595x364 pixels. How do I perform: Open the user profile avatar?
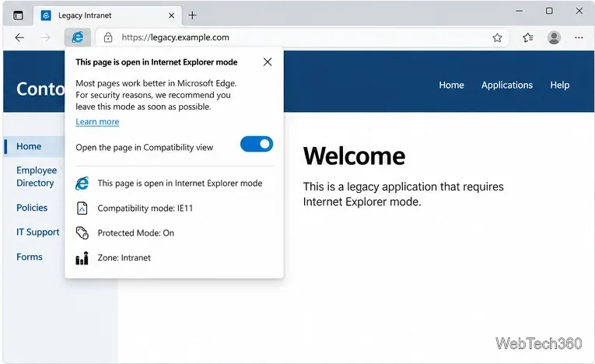coord(554,37)
